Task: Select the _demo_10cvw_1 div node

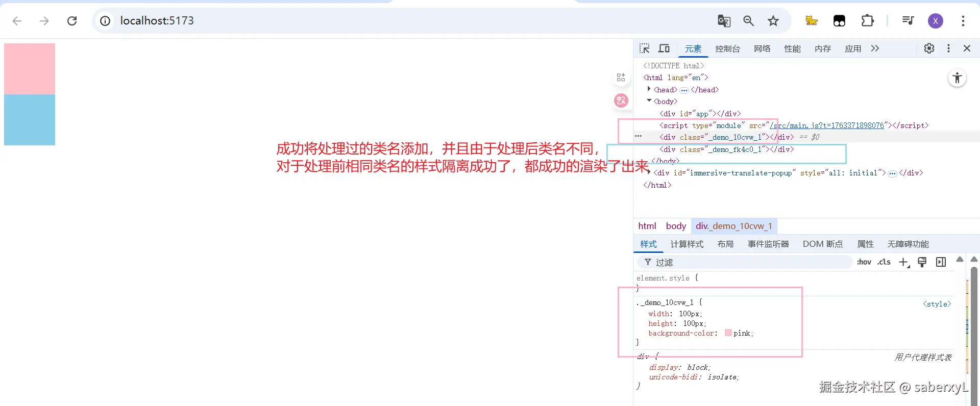Action: click(726, 137)
